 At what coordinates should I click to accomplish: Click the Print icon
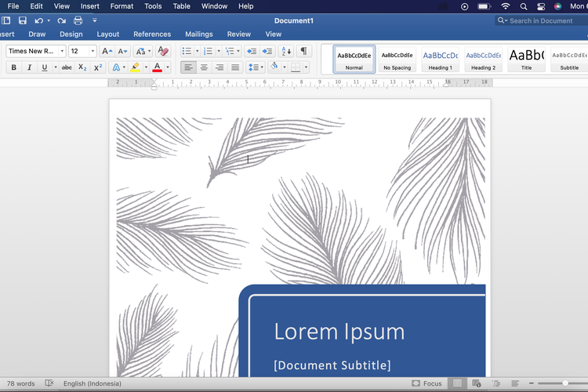[x=78, y=20]
